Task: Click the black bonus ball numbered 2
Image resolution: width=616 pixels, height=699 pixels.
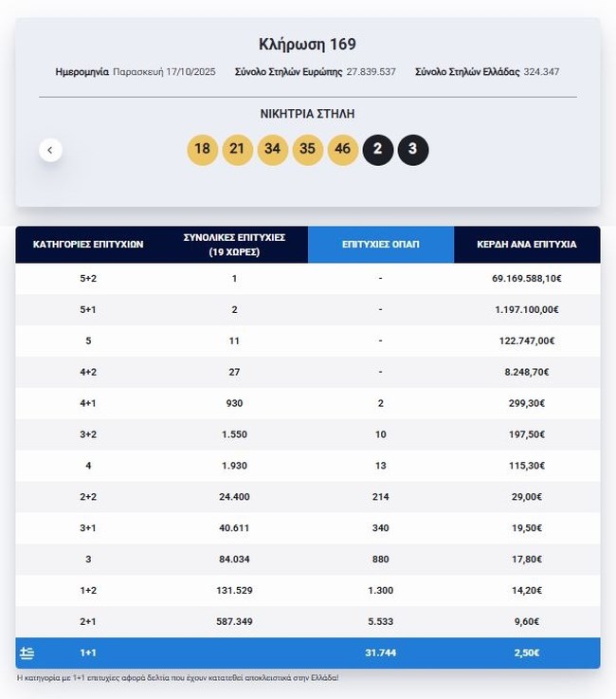Action: point(377,150)
